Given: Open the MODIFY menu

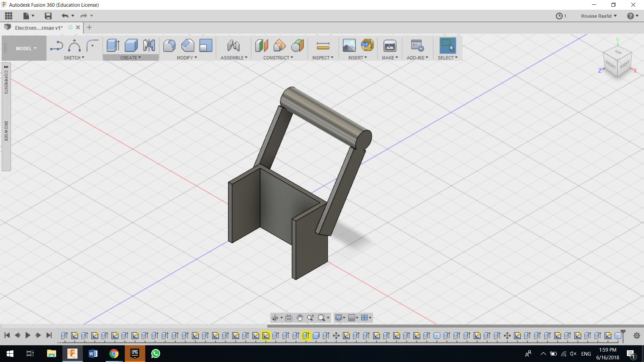Looking at the screenshot, I should (x=187, y=58).
